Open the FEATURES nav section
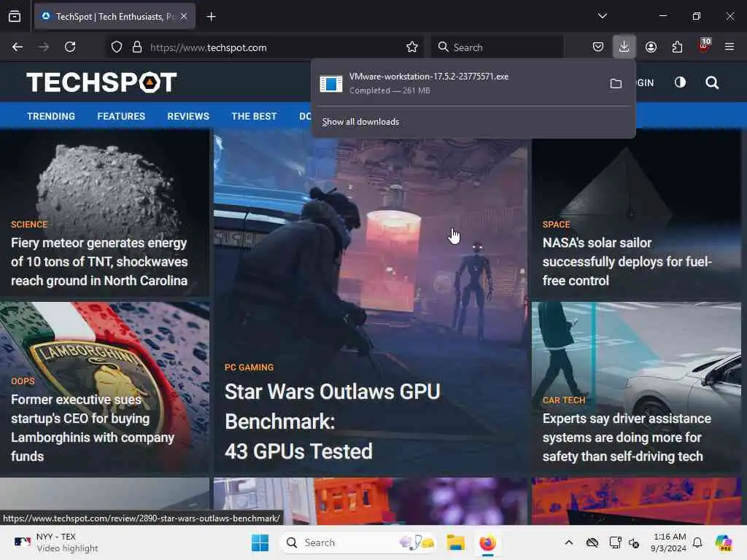747x560 pixels. tap(121, 116)
